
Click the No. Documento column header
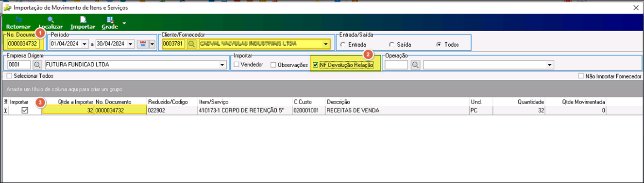[x=120, y=102]
